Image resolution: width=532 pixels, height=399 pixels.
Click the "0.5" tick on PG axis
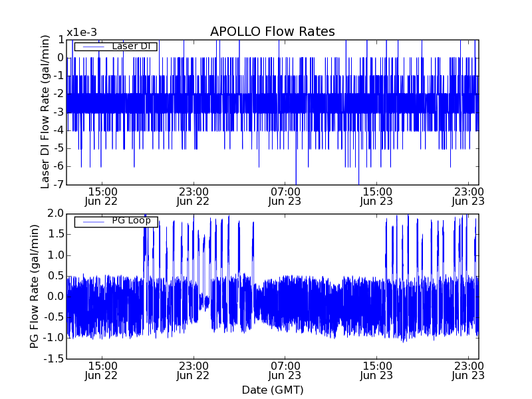(56, 276)
